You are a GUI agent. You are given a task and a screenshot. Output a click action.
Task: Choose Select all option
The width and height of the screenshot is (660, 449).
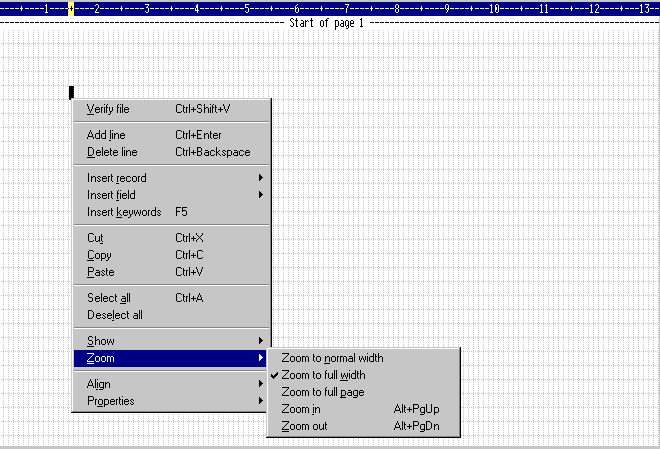tap(108, 298)
